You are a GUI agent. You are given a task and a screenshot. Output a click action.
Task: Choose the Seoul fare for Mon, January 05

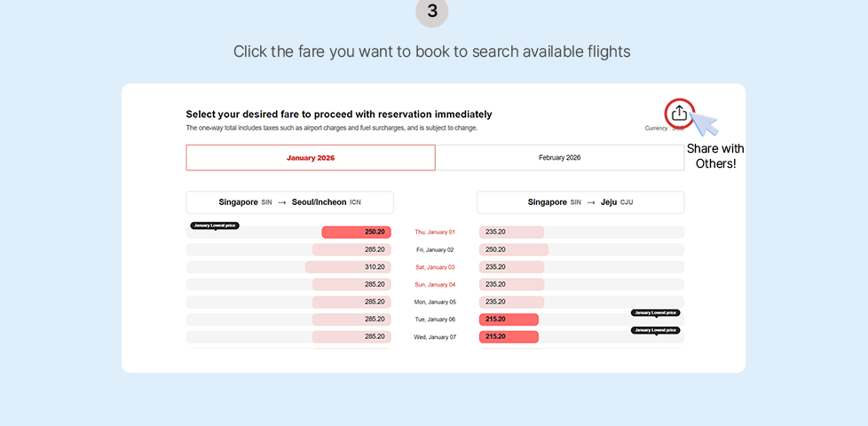coord(351,302)
